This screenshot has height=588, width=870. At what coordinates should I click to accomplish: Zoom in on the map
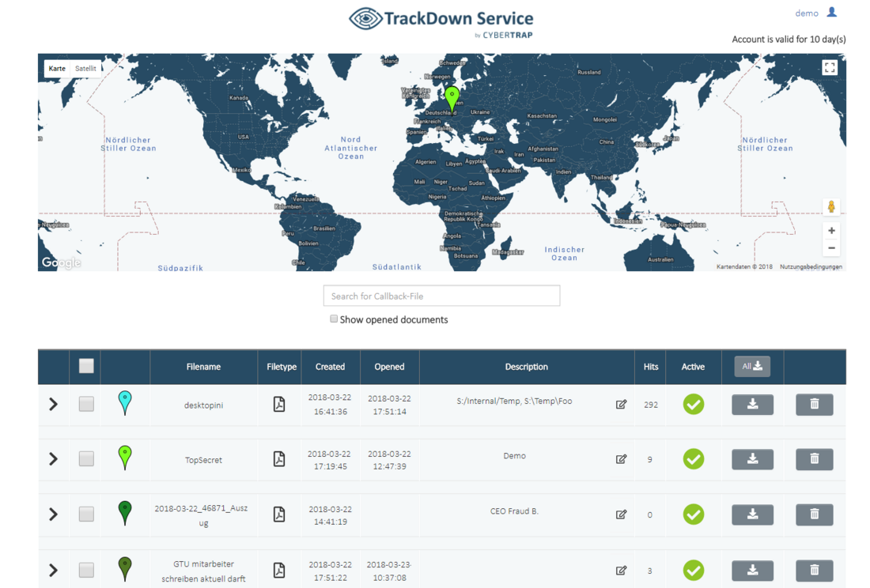click(x=831, y=231)
